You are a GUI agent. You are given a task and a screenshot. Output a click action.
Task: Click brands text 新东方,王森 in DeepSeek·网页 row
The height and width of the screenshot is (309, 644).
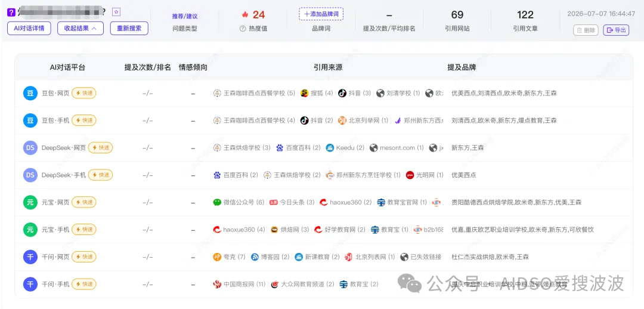(x=467, y=147)
